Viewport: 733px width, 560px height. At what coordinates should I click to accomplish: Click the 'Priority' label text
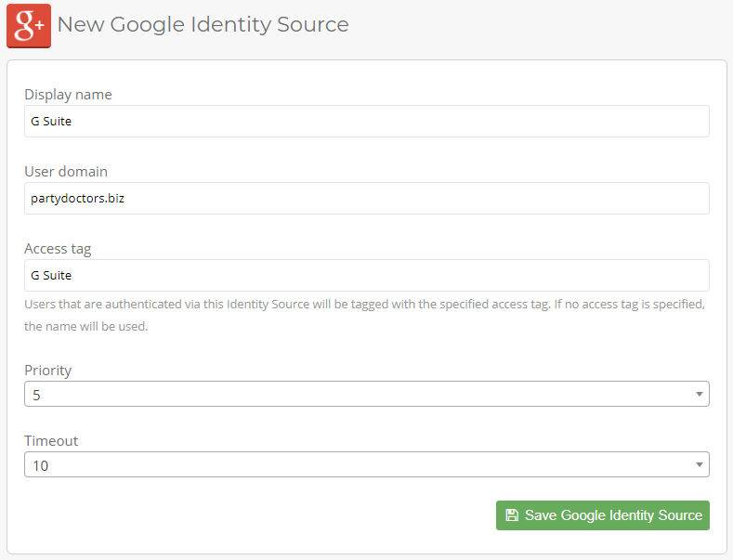[x=47, y=371]
